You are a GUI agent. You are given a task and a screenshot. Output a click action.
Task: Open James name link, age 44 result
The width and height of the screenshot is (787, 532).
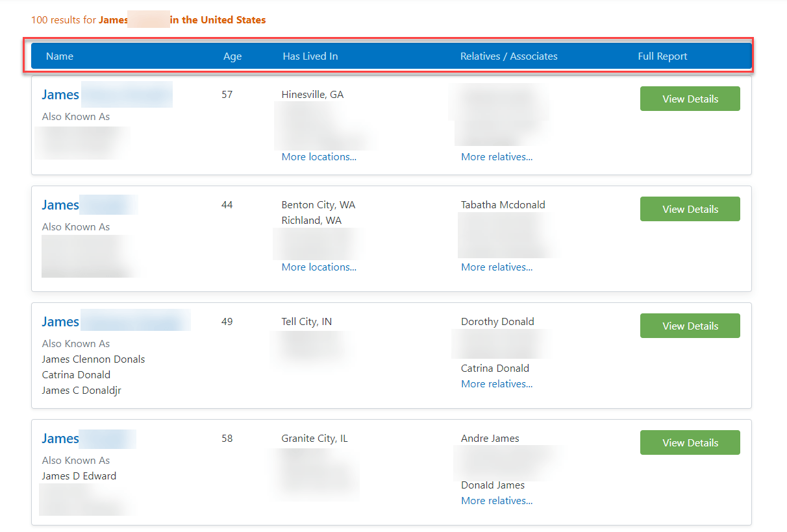[x=60, y=205]
